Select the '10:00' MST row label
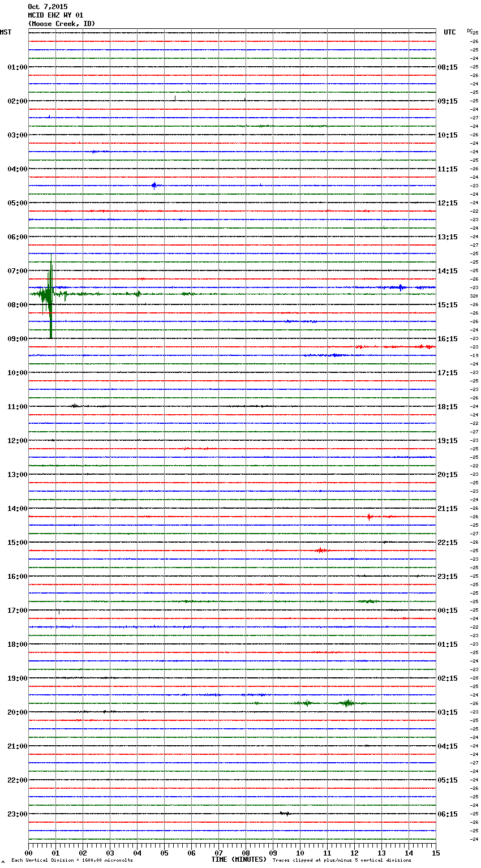The image size is (481, 868). pyautogui.click(x=18, y=372)
